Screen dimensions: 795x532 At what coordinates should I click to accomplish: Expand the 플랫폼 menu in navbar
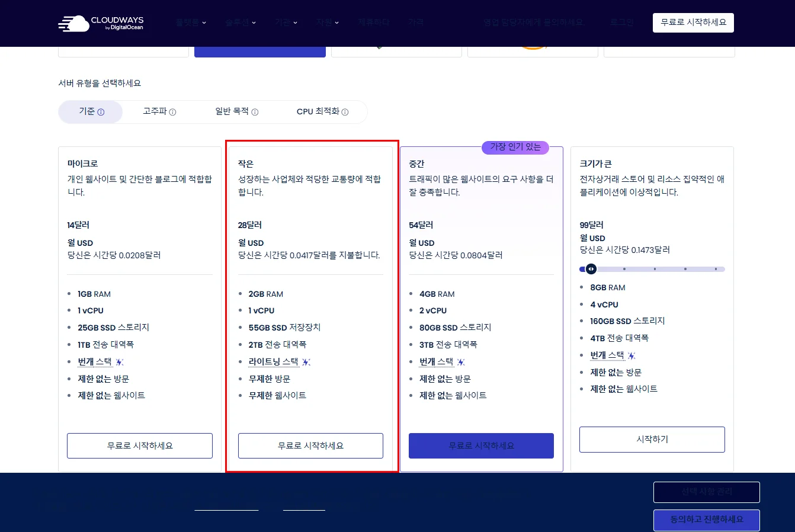(191, 23)
